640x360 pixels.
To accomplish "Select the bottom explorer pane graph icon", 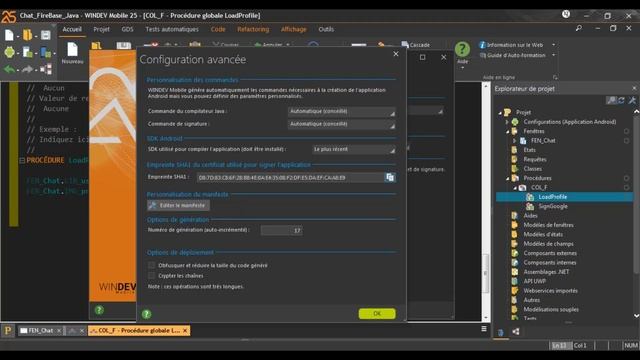I will point(516,332).
